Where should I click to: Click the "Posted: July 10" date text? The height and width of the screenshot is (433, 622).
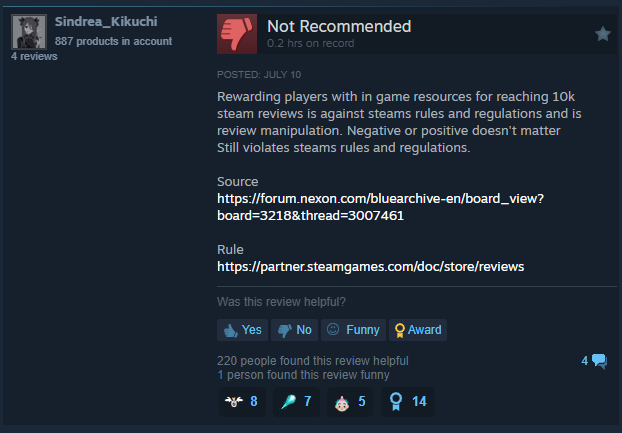point(259,75)
